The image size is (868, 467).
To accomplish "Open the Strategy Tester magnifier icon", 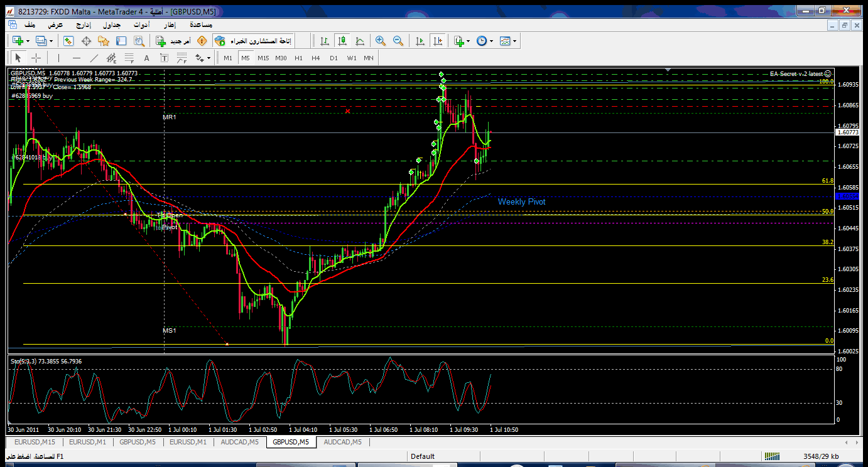I will pos(139,41).
